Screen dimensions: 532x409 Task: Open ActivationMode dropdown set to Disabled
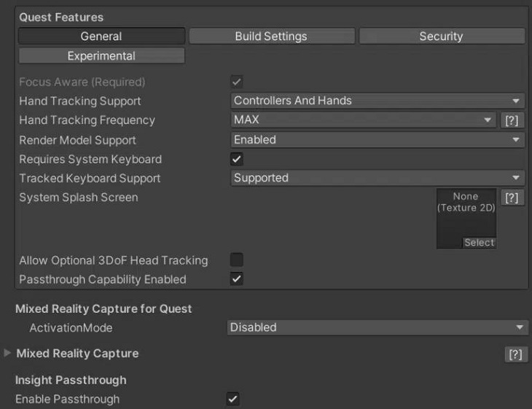pyautogui.click(x=378, y=328)
